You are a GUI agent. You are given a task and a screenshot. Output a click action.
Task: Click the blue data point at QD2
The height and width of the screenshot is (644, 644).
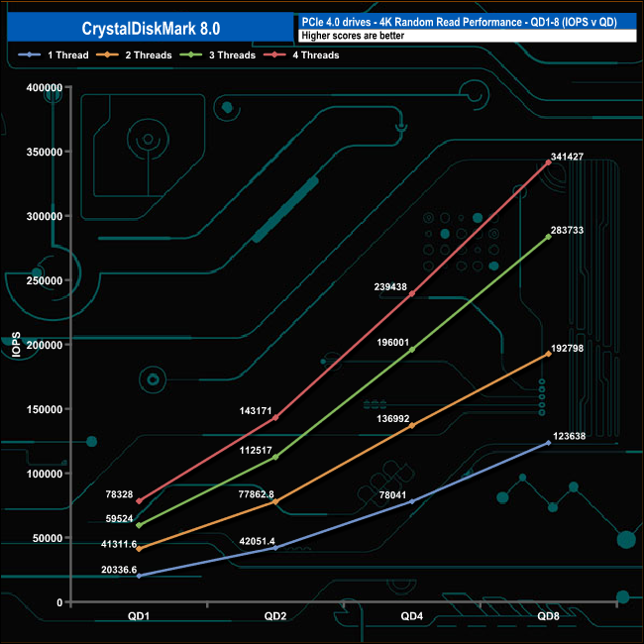point(275,548)
